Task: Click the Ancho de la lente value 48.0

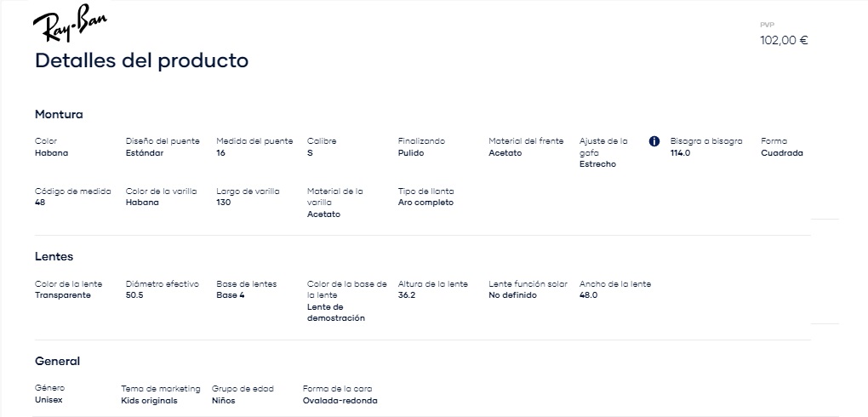Action: coord(588,295)
